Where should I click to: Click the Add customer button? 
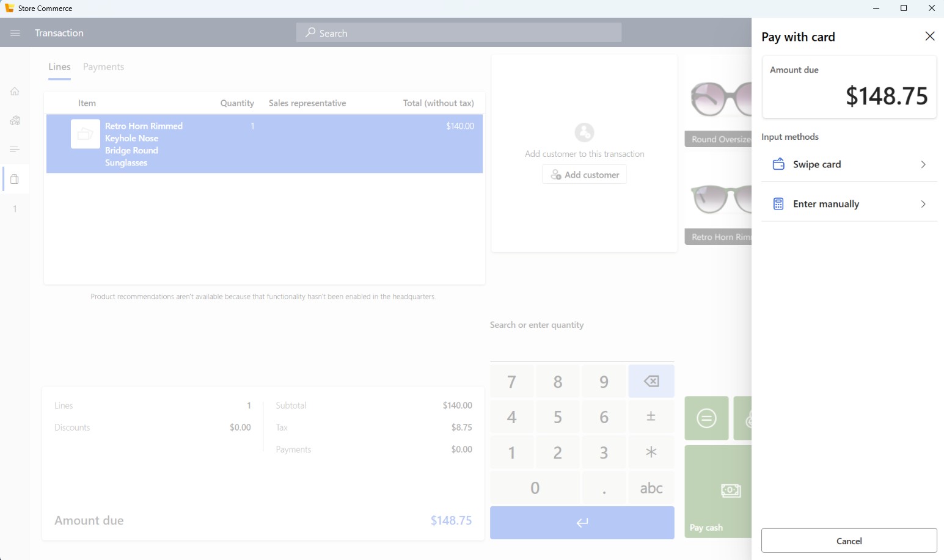[x=584, y=174]
